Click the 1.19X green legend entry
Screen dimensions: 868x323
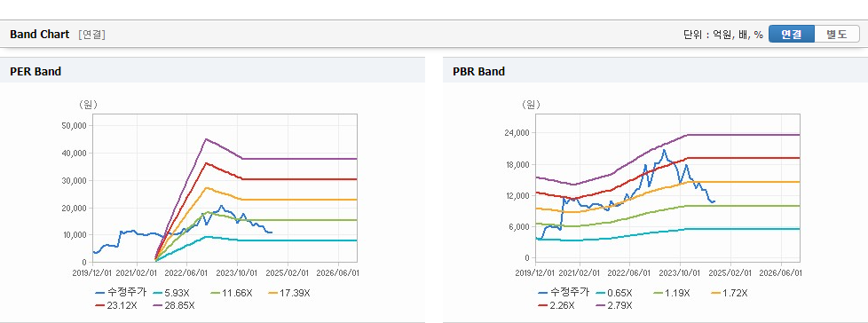[672, 293]
